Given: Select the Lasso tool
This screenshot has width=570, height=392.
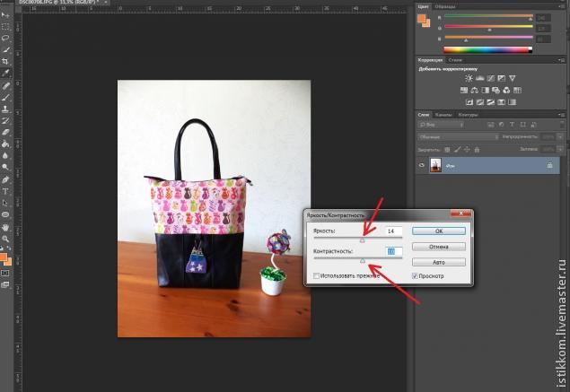Looking at the screenshot, I should [x=6, y=38].
